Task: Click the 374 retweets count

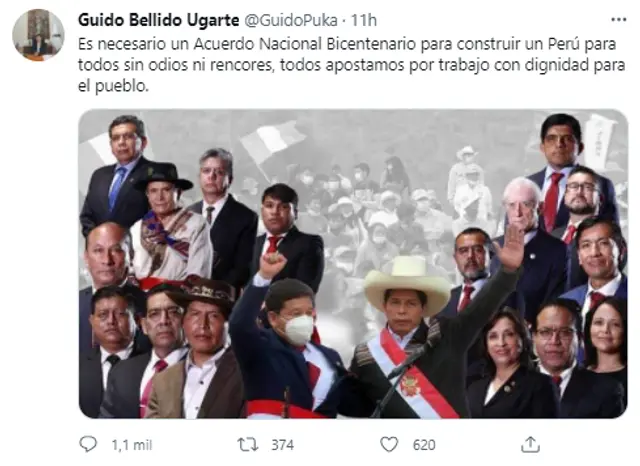Action: pyautogui.click(x=282, y=445)
